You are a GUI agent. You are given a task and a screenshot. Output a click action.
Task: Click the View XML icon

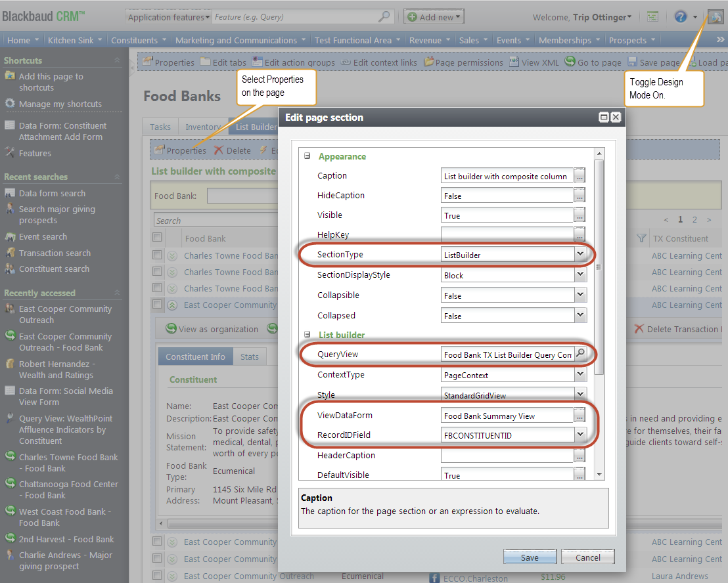[x=514, y=62]
